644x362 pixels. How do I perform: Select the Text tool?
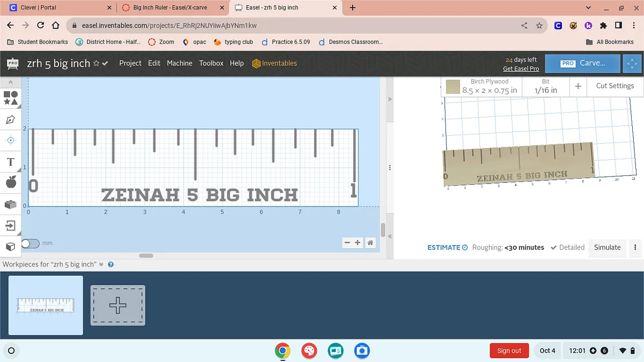click(x=11, y=161)
